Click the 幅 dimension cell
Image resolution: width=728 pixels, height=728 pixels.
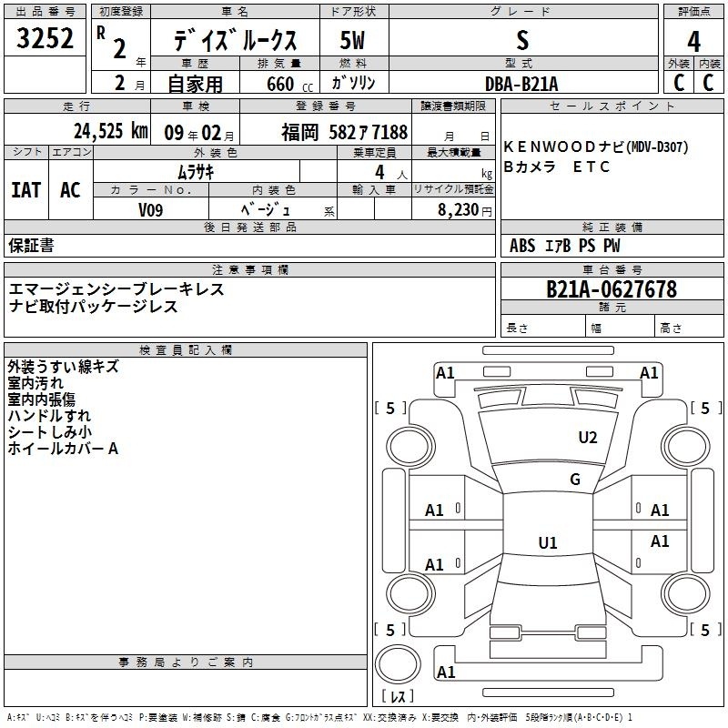(621, 326)
